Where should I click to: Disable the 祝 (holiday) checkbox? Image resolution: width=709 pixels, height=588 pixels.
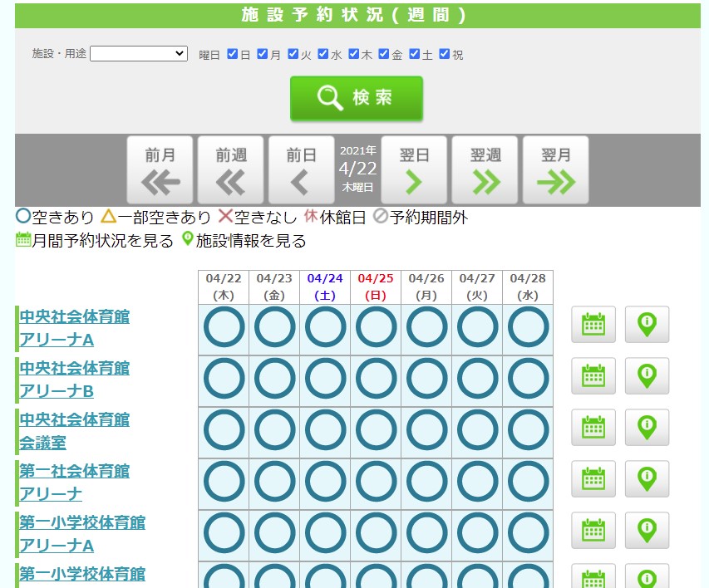pos(445,54)
